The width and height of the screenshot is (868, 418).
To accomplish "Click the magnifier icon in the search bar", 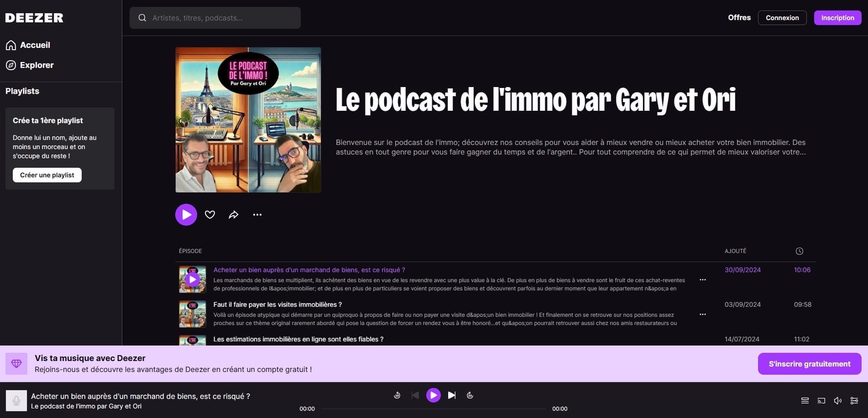I will [x=142, y=18].
